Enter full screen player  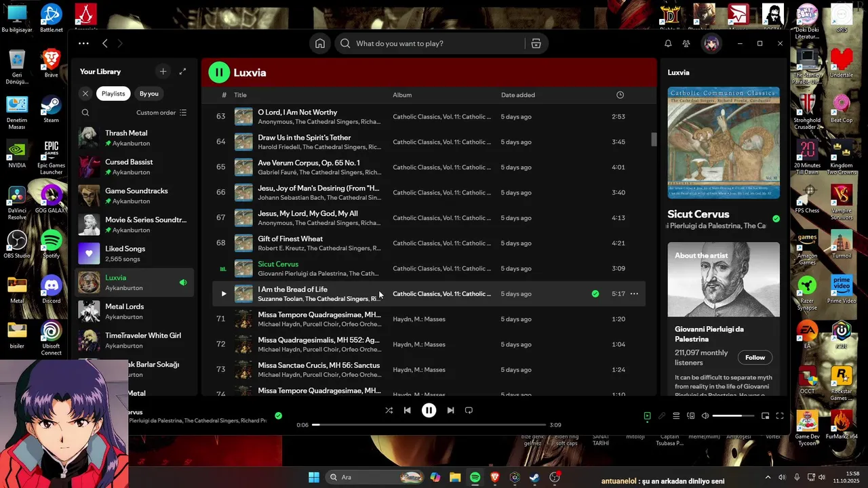coord(780,416)
